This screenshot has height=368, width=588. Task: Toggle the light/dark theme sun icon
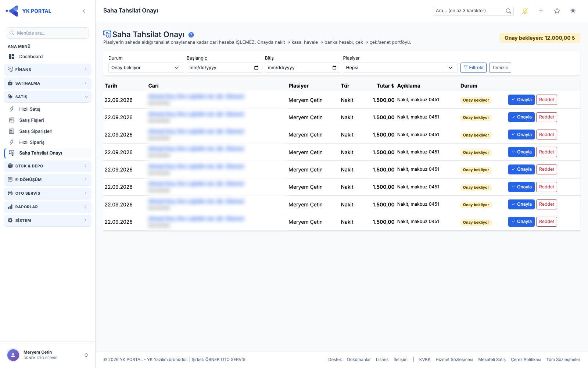(573, 11)
